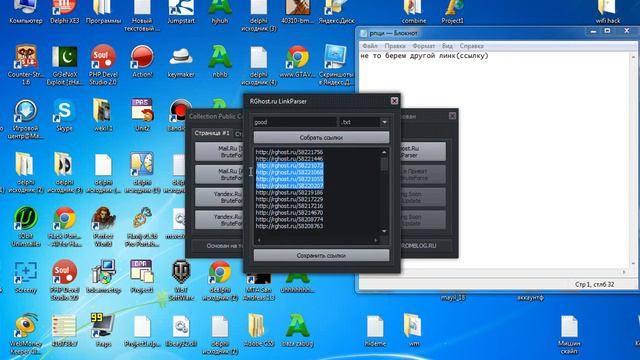640x360 pixels.
Task: Switch to the Страница #1 tab
Action: (x=212, y=133)
